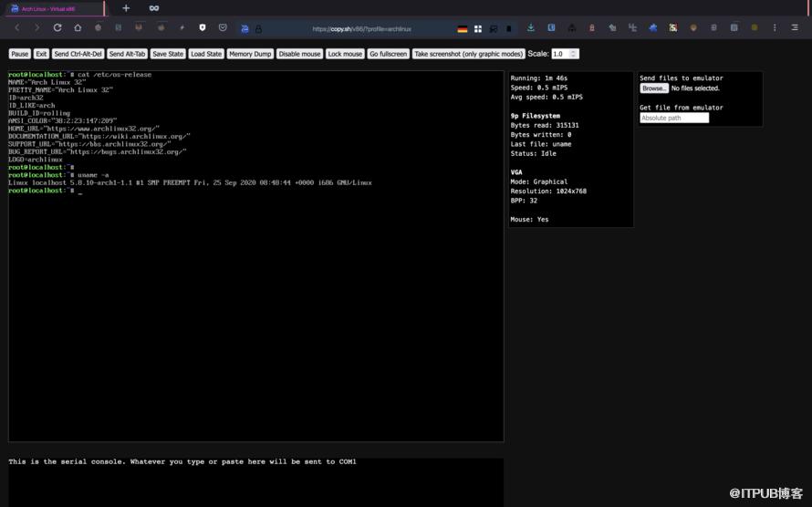Go to the browser home page

[x=78, y=28]
